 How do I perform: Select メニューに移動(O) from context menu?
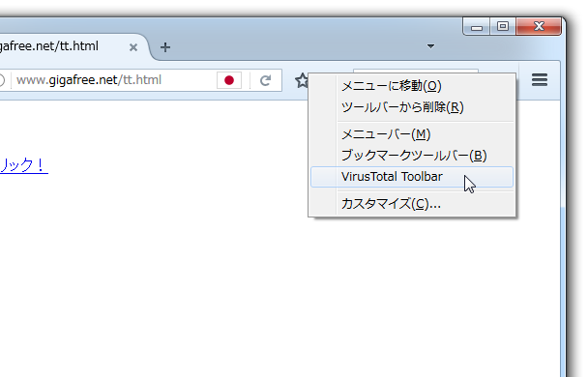pyautogui.click(x=412, y=86)
